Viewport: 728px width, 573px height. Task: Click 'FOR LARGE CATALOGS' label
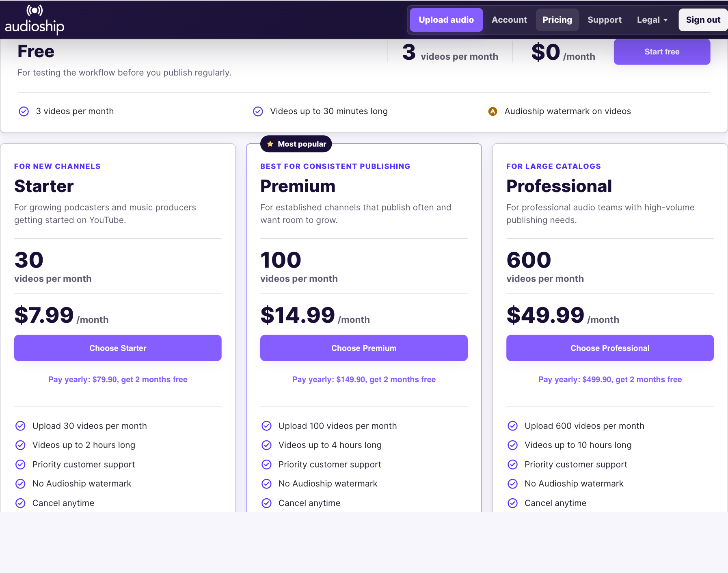[x=553, y=166]
